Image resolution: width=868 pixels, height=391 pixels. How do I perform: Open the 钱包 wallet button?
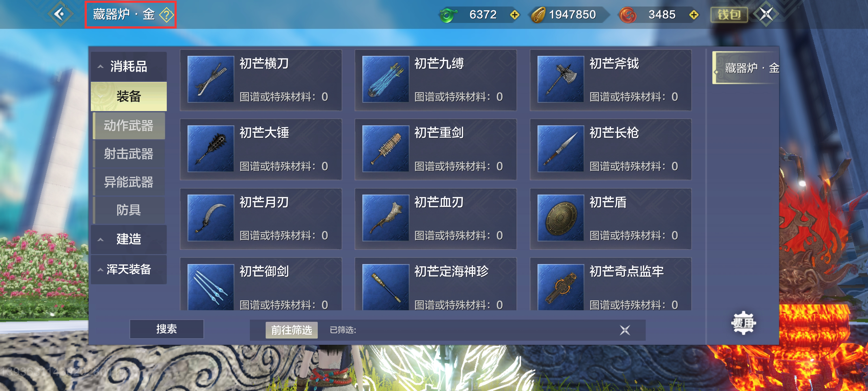729,15
